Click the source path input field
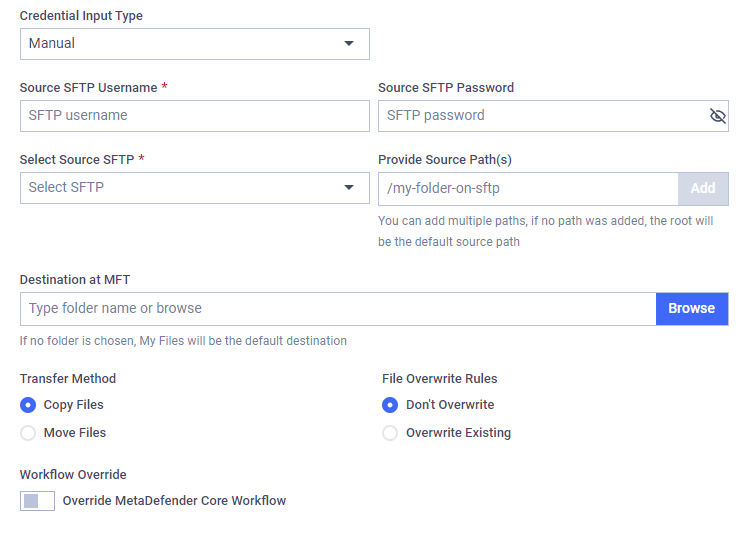 coord(528,189)
